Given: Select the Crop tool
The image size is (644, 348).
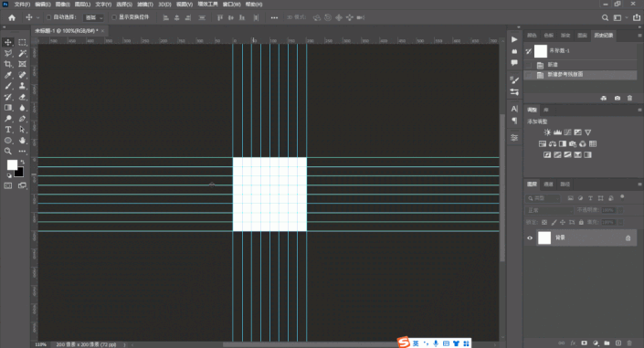Looking at the screenshot, I should 8,64.
